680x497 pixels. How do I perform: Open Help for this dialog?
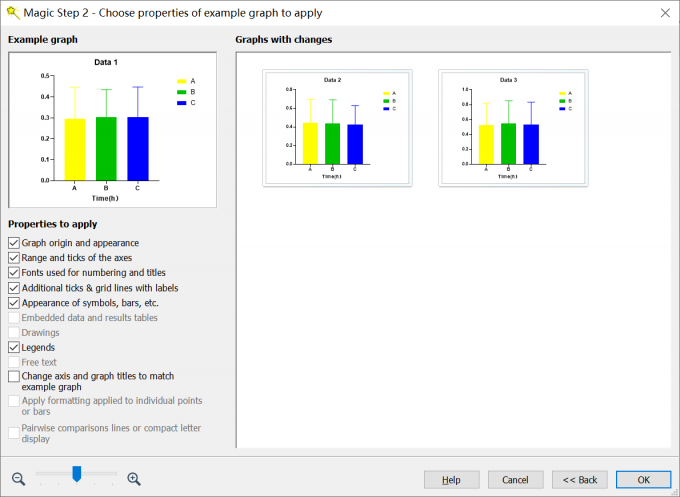click(x=451, y=480)
